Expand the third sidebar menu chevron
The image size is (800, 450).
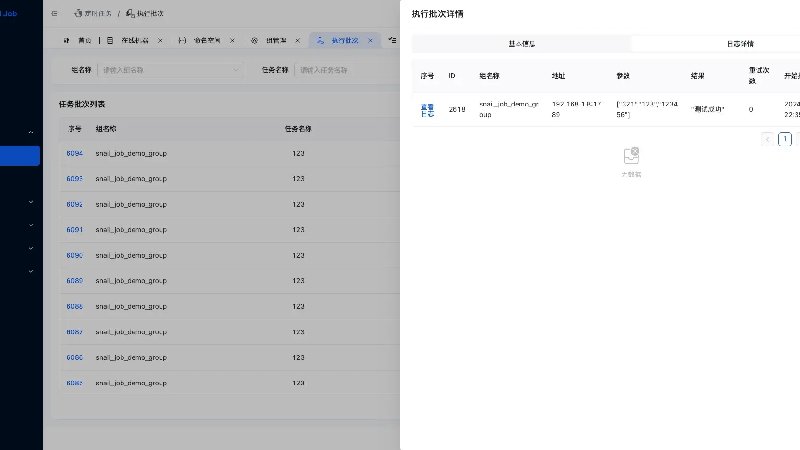tap(31, 225)
